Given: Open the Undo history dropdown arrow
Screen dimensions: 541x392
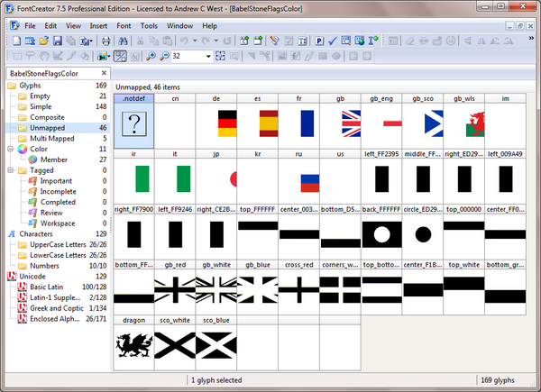Looking at the screenshot, I should tap(195, 41).
